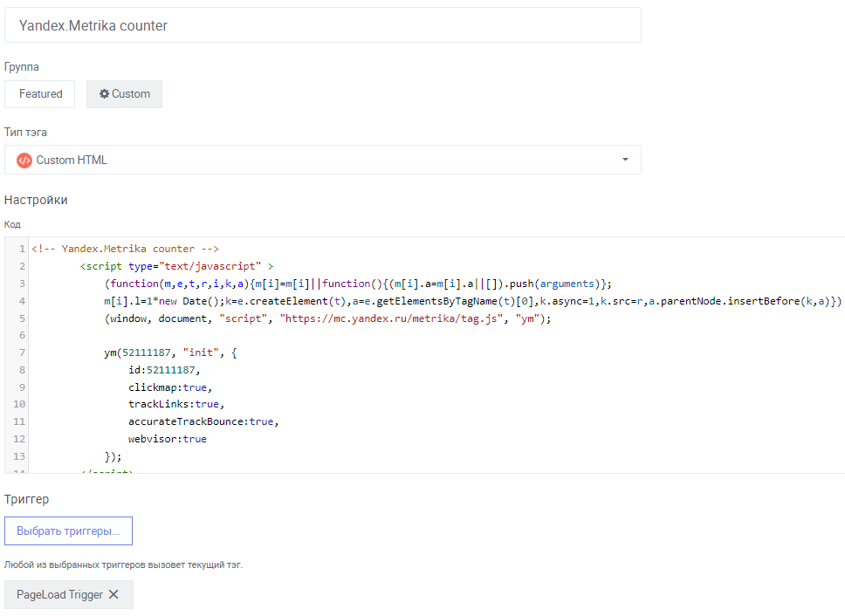This screenshot has width=845, height=616.
Task: Click line number 6 in gutter
Action: coord(22,335)
